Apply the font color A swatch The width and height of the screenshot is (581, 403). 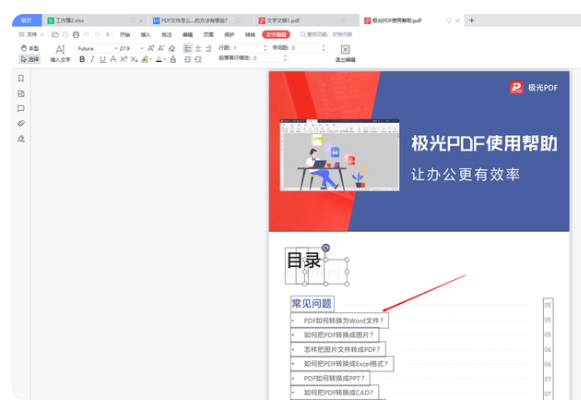pos(159,59)
